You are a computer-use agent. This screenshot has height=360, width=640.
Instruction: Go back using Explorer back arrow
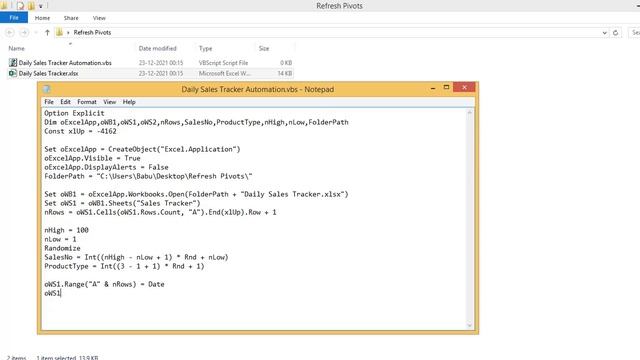click(x=10, y=33)
